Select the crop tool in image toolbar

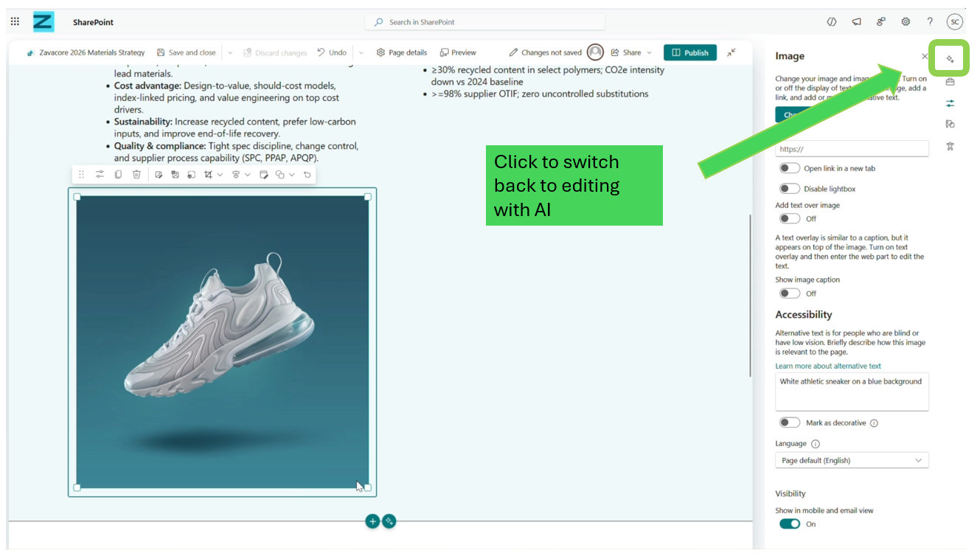(209, 175)
